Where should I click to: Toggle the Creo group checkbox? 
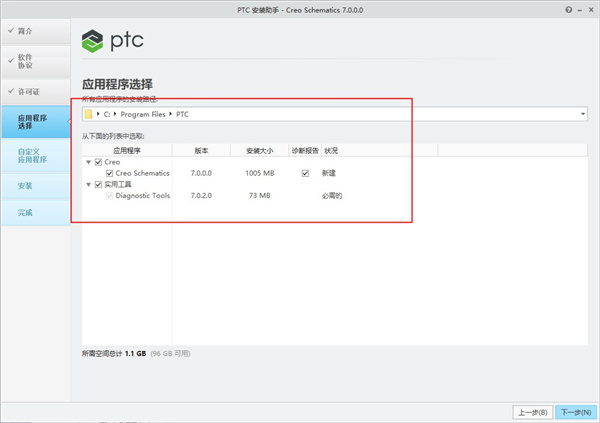point(98,162)
